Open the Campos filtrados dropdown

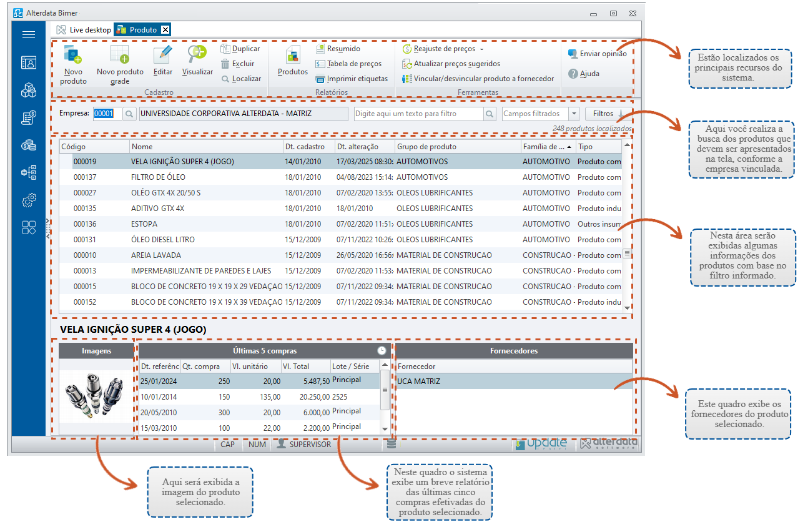point(574,114)
